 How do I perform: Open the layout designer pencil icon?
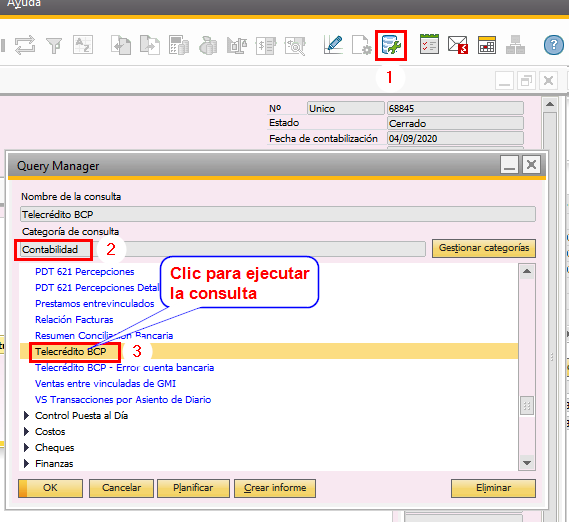(333, 45)
